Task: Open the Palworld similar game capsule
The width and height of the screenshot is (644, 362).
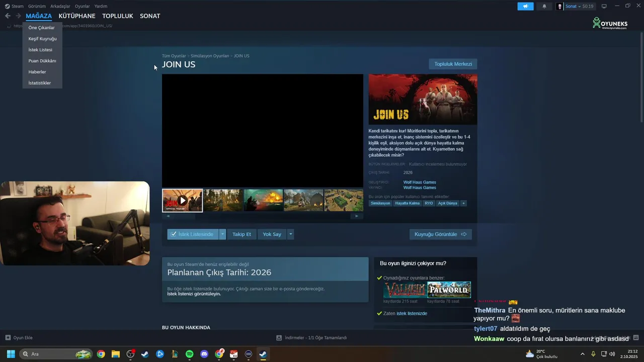Action: pos(449,290)
